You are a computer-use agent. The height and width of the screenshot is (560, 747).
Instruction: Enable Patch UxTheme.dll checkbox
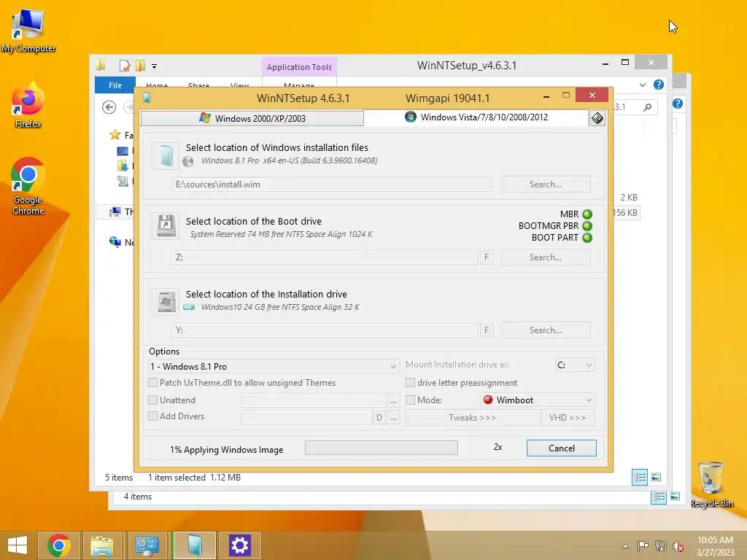153,382
